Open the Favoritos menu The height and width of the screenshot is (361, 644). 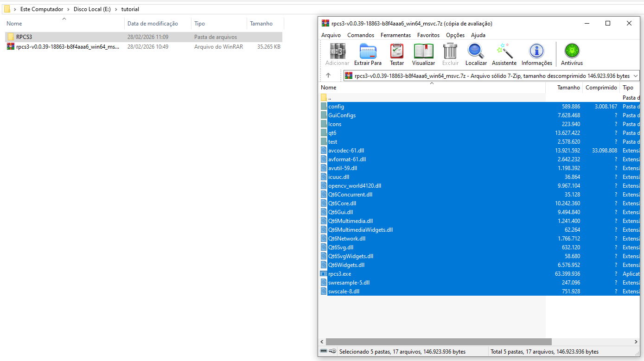pyautogui.click(x=428, y=35)
